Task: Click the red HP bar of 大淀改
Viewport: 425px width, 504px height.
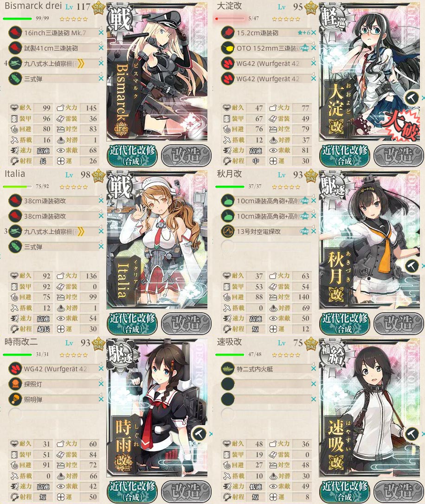Action: tap(230, 19)
